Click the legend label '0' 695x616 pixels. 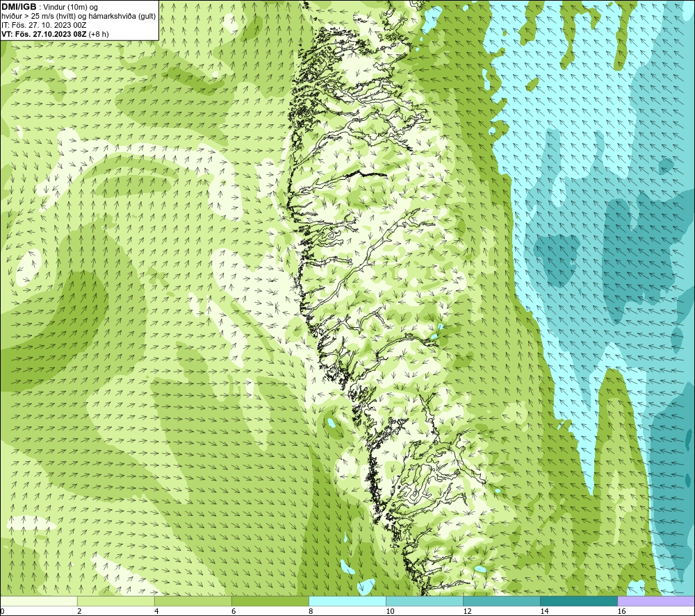point(2,611)
